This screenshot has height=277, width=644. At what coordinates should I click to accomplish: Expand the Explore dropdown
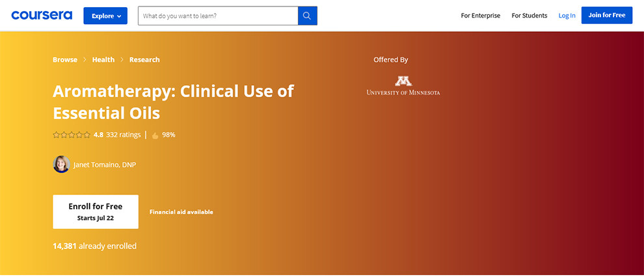pyautogui.click(x=105, y=16)
